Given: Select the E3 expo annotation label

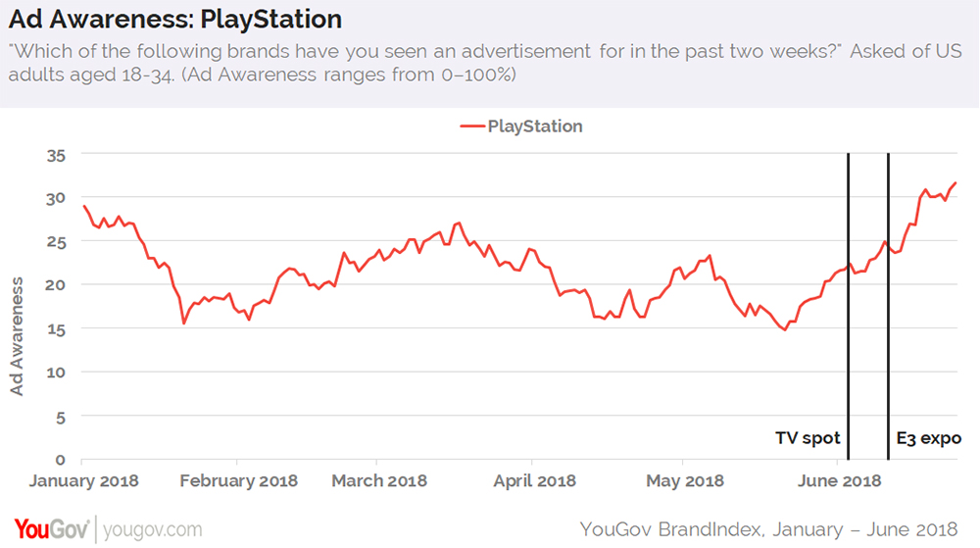Looking at the screenshot, I should [x=929, y=438].
